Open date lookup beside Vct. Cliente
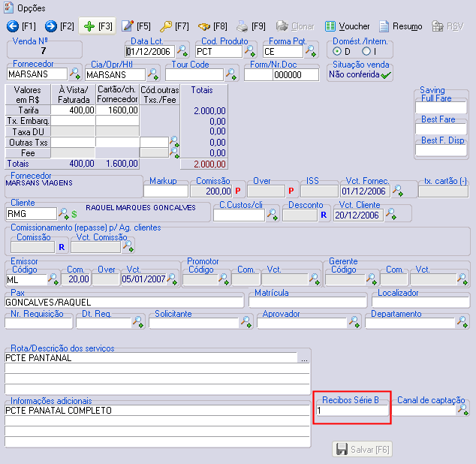 (x=391, y=214)
